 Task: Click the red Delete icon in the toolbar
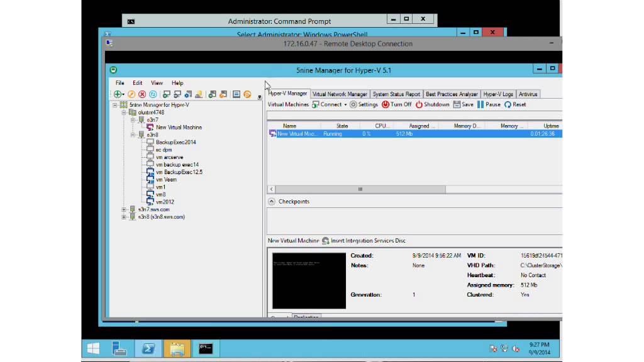pyautogui.click(x=142, y=94)
